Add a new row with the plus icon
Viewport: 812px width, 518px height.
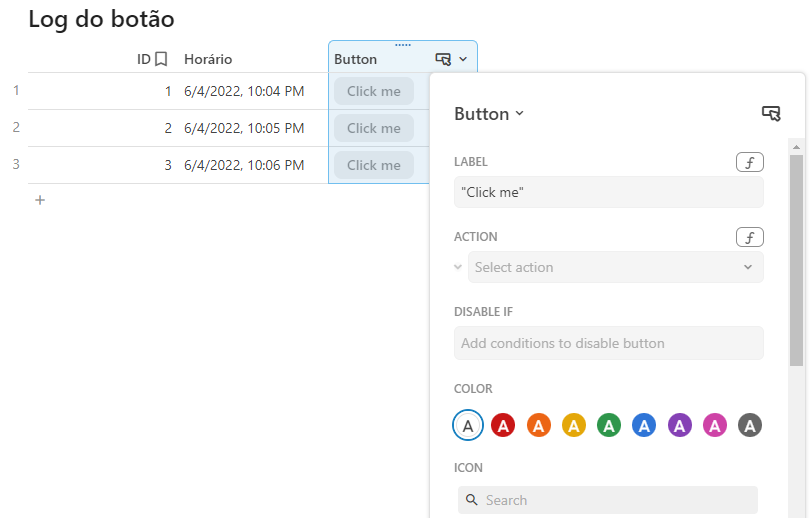tap(40, 200)
